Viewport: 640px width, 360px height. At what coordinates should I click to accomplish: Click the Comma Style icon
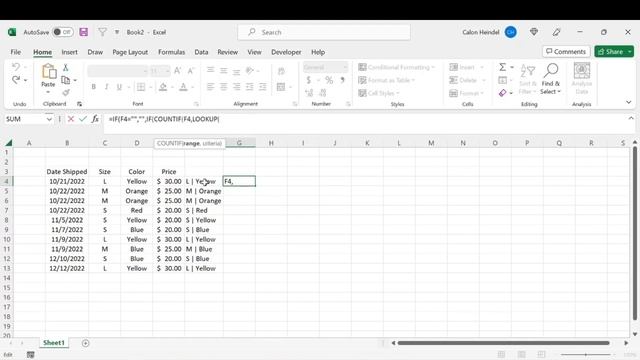click(x=342, y=80)
